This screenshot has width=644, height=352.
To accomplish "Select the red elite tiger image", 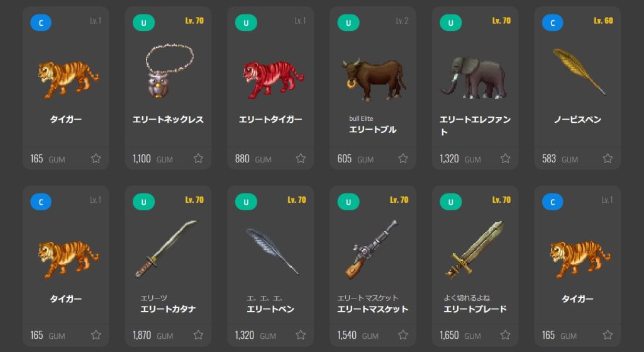I will click(273, 79).
